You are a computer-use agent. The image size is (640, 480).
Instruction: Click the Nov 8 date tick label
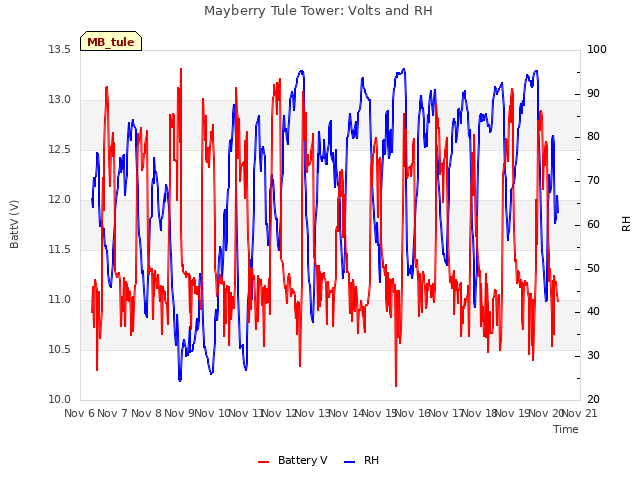(x=146, y=413)
